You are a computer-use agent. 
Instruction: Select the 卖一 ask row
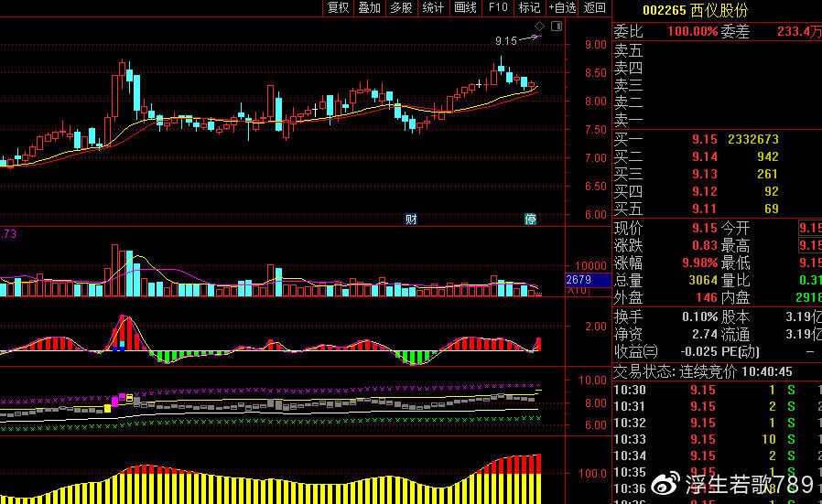coord(717,120)
